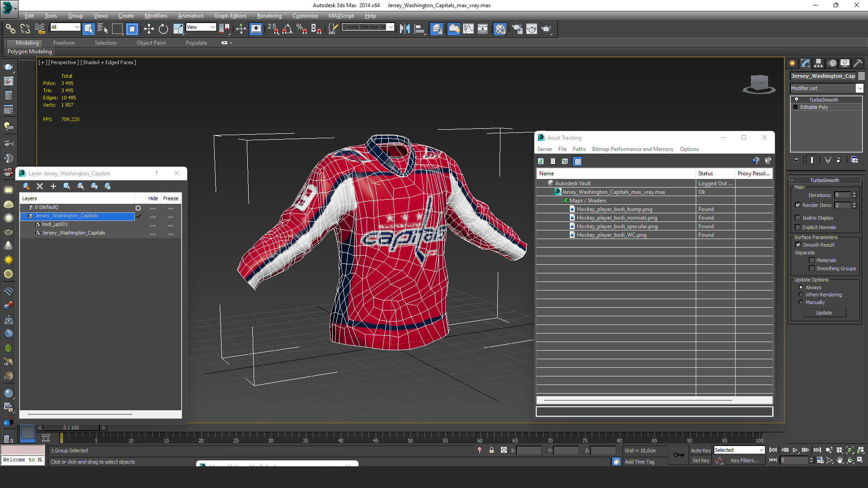Image resolution: width=868 pixels, height=488 pixels.
Task: Select the Rotate tool in toolbar
Action: click(x=163, y=29)
